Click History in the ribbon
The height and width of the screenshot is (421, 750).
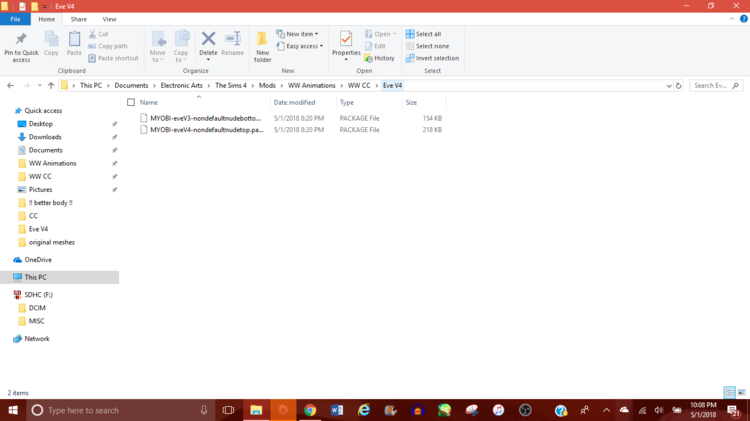pos(379,58)
